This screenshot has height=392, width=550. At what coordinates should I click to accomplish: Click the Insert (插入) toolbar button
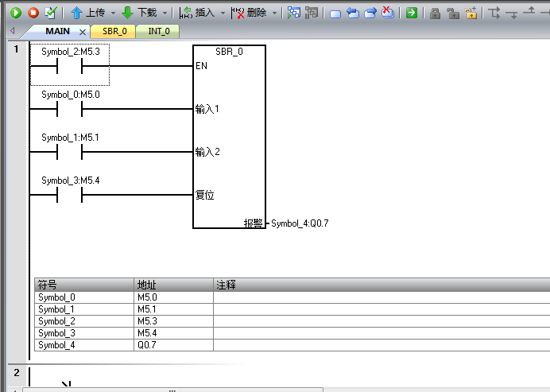(x=197, y=13)
